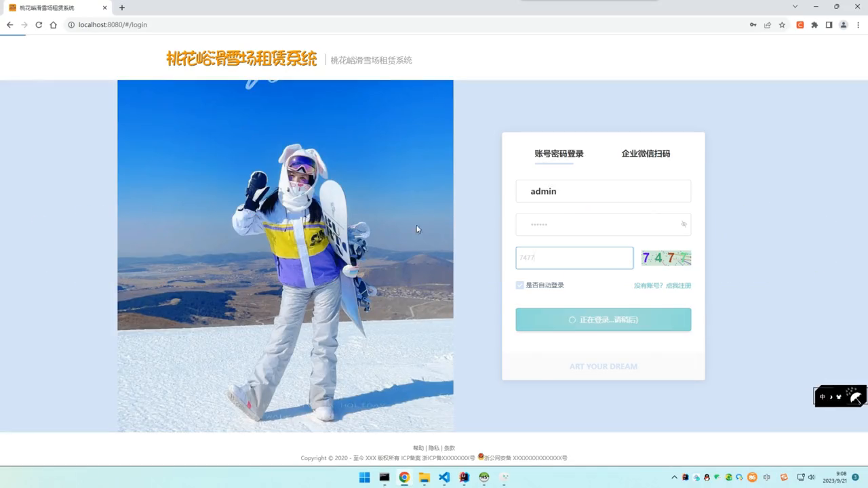Open Chrome three-dot menu
868x488 pixels.
(857, 25)
